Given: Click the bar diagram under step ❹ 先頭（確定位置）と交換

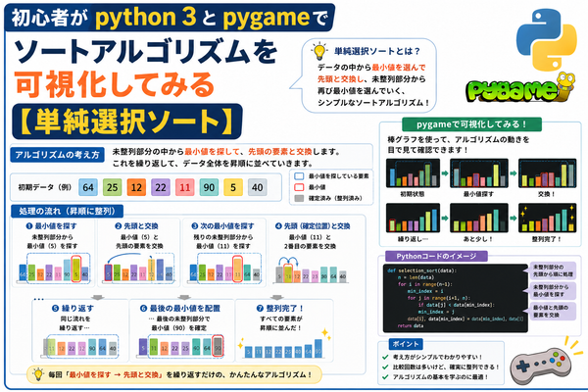Looking at the screenshot, I should pyautogui.click(x=311, y=270).
